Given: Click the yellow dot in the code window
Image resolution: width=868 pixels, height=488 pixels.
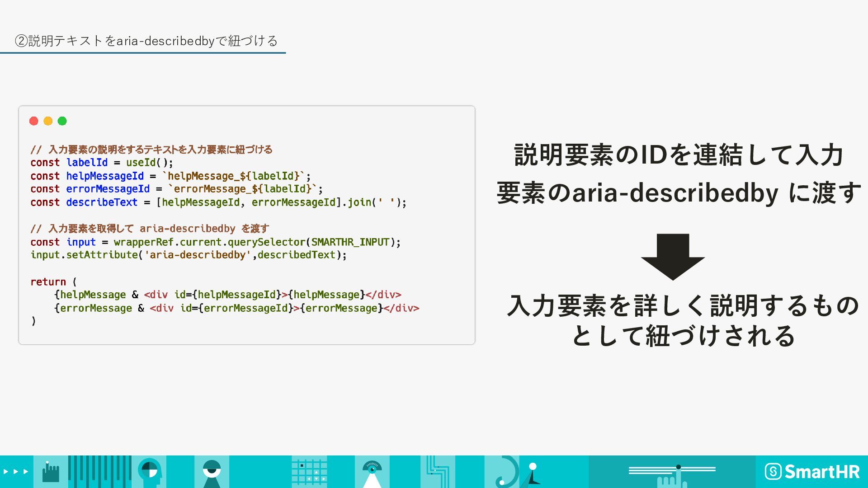Looking at the screenshot, I should tap(48, 121).
